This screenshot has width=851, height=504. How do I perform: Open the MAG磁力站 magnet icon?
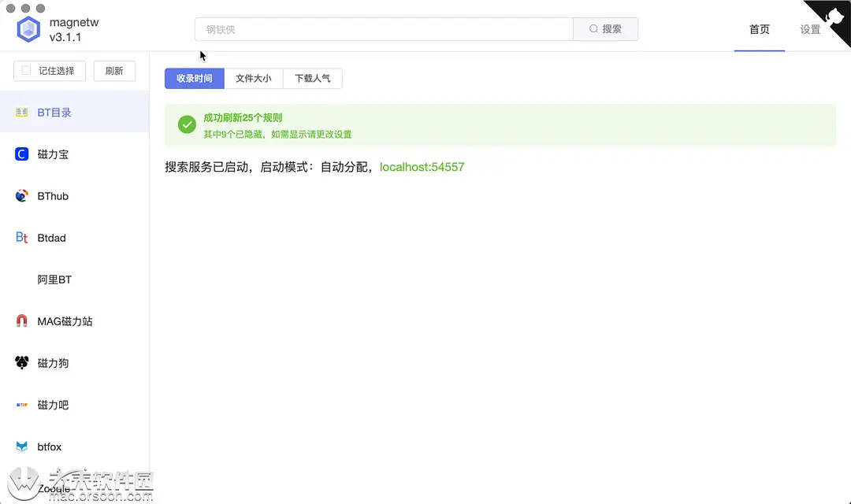[x=22, y=321]
